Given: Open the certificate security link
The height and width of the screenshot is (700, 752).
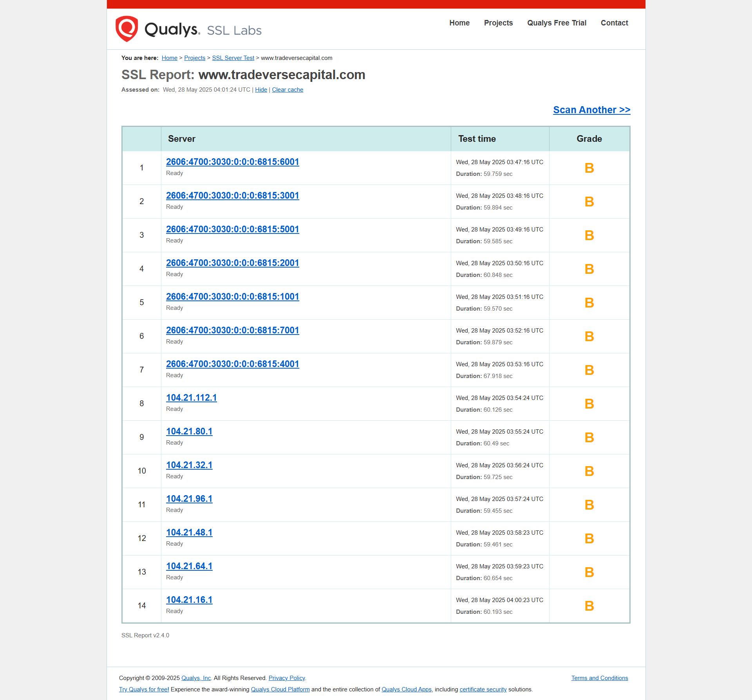Looking at the screenshot, I should pyautogui.click(x=483, y=689).
